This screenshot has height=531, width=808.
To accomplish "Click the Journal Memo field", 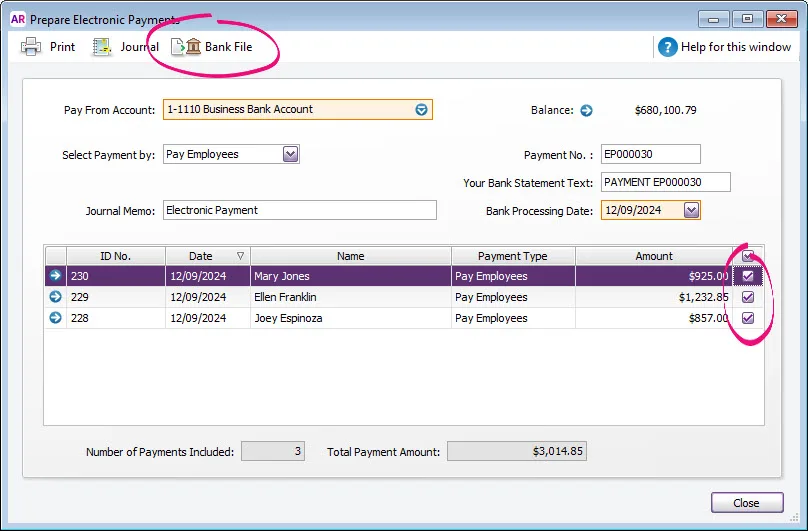I will pos(299,210).
